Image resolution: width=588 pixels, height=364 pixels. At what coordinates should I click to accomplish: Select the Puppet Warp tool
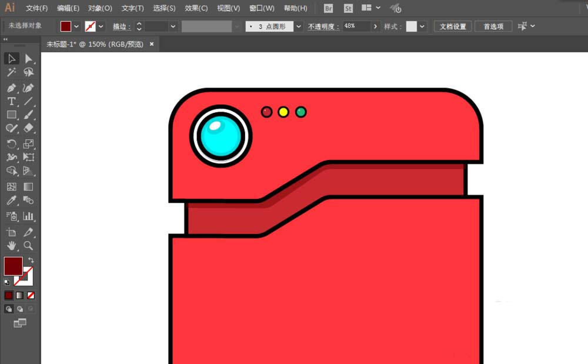click(x=12, y=158)
